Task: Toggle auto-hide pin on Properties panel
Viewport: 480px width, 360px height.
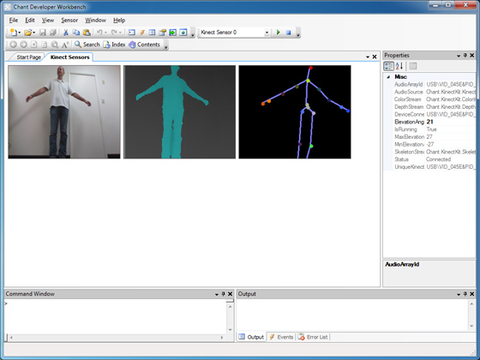Action: pyautogui.click(x=465, y=55)
